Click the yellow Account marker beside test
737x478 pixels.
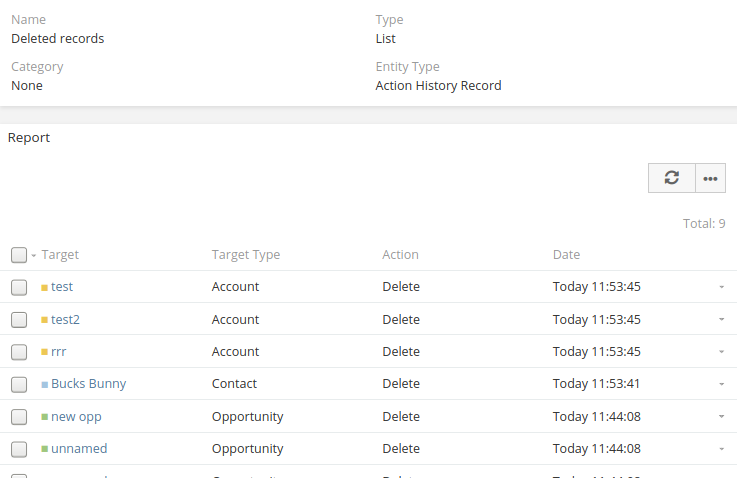tap(44, 288)
